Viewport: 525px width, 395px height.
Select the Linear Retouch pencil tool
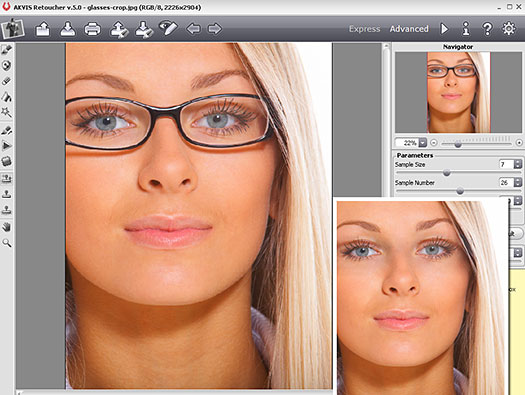click(7, 130)
